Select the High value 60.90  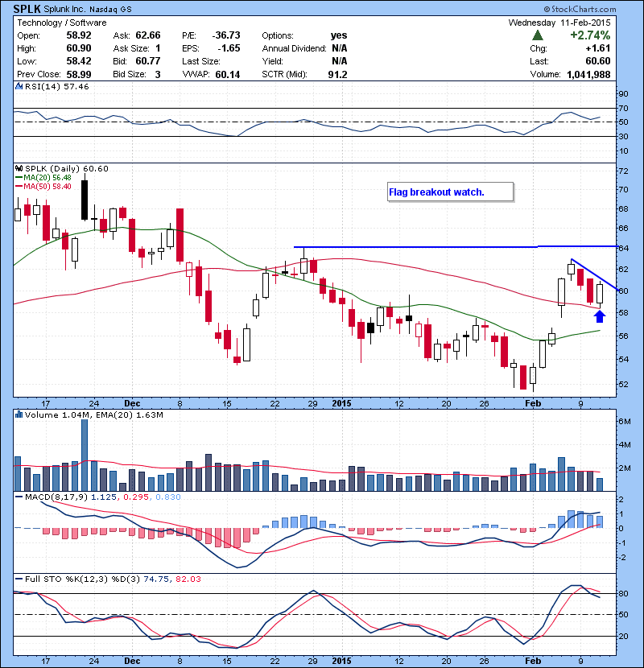point(79,48)
